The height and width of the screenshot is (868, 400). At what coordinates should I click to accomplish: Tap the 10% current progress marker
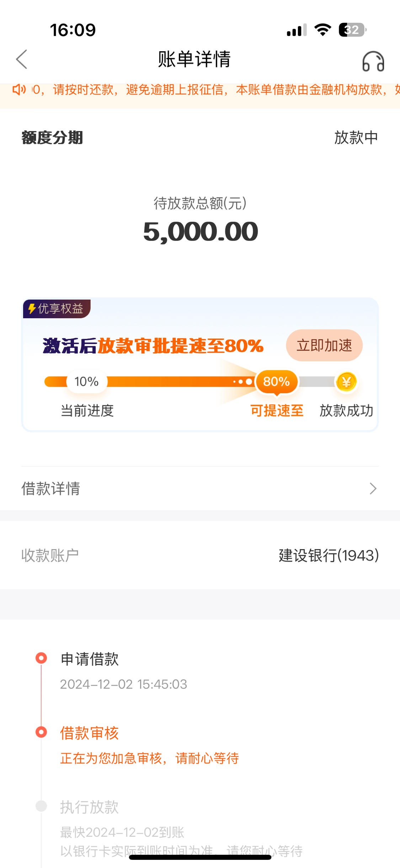click(86, 382)
